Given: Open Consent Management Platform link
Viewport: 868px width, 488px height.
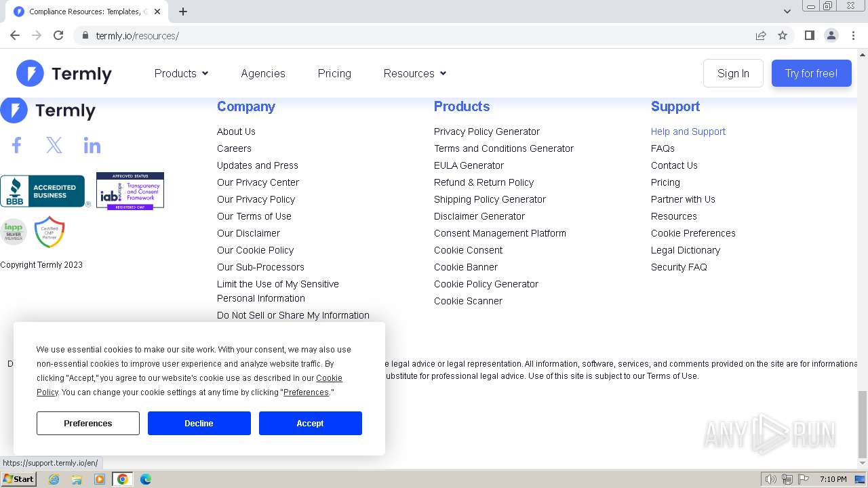Looking at the screenshot, I should tap(500, 233).
